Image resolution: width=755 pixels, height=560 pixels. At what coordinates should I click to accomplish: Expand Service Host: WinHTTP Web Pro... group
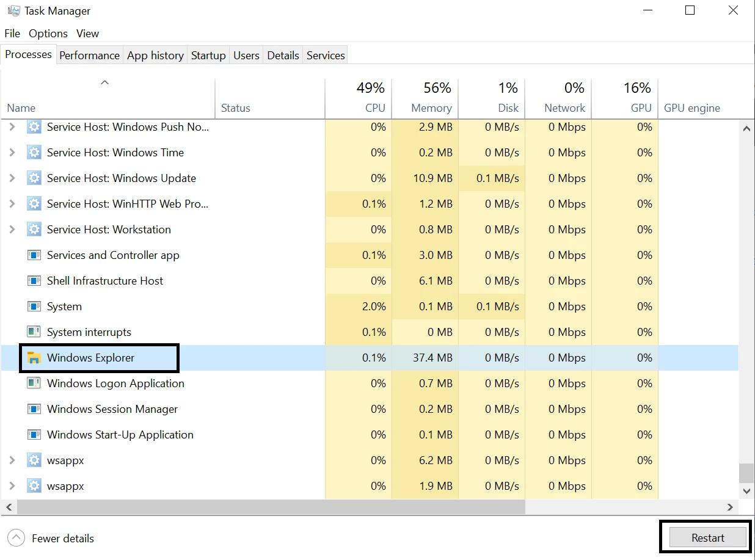[x=12, y=204]
